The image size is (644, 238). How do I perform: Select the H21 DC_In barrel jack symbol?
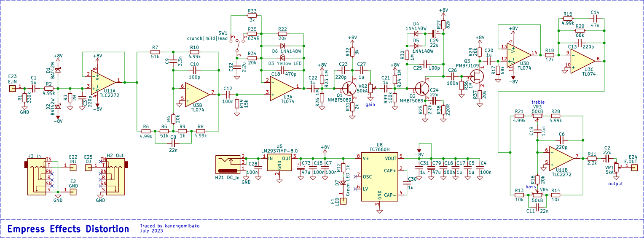pos(228,164)
